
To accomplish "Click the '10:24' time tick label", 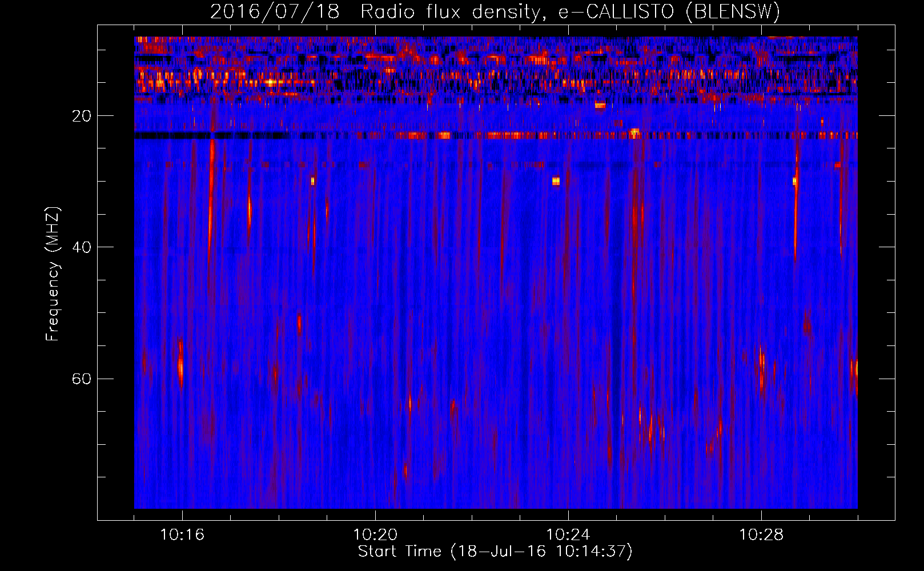I will 568,535.
